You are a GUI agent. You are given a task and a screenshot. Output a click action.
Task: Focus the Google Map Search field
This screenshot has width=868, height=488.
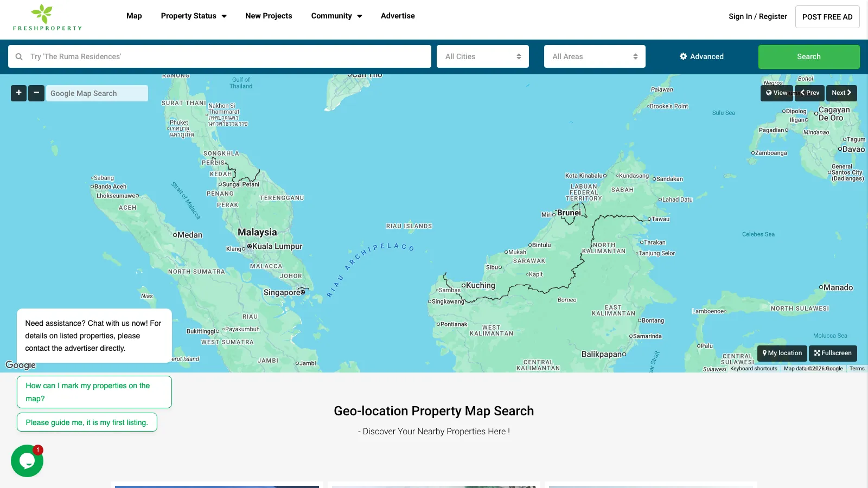97,93
